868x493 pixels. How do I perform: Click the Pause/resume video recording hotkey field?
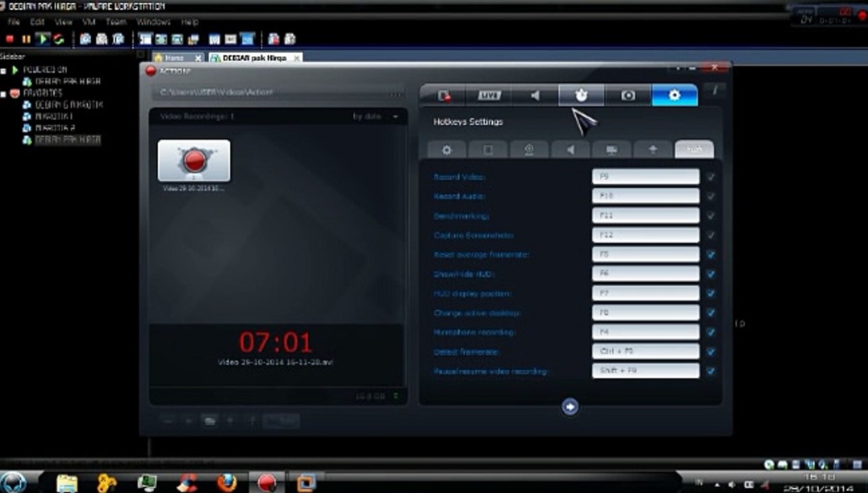pyautogui.click(x=645, y=371)
